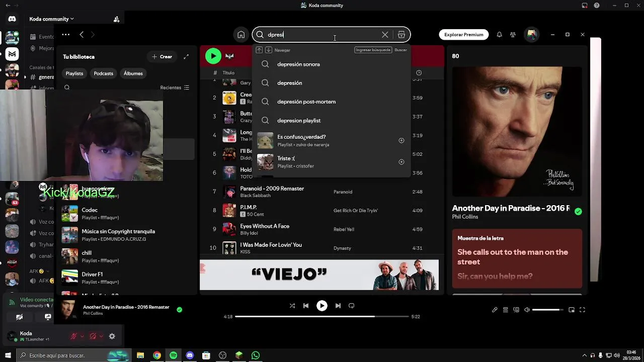This screenshot has width=644, height=362.
Task: Open Spotify profile avatar menu
Action: [531, 35]
